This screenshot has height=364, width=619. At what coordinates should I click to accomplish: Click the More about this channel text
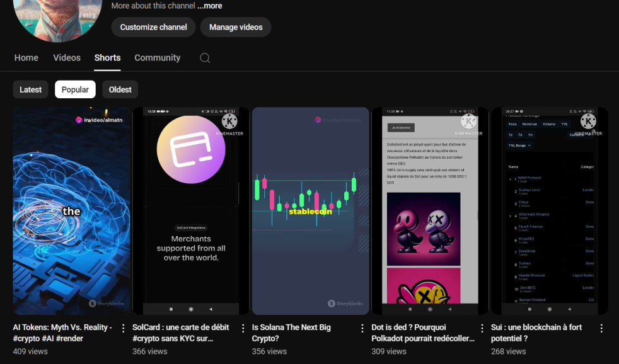click(x=153, y=6)
